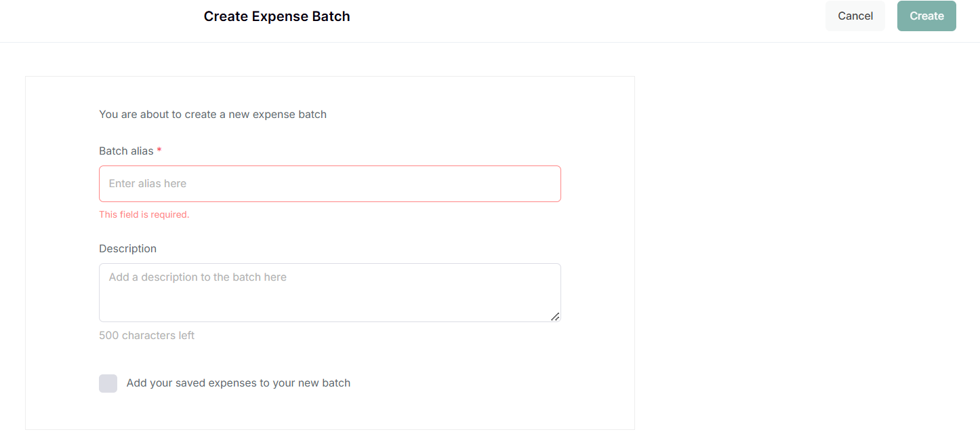Select the 'This field is required.' error text
This screenshot has height=432, width=980.
[x=144, y=214]
